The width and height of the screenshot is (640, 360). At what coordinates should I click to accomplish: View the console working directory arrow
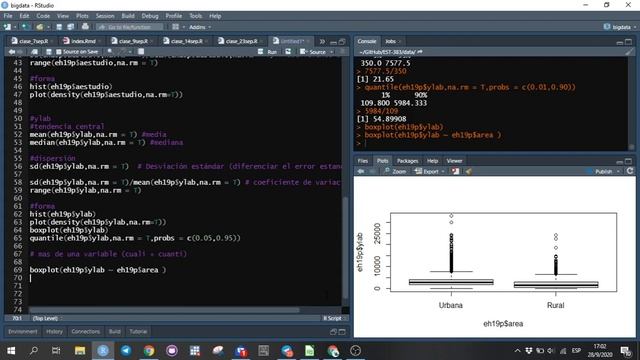click(420, 52)
